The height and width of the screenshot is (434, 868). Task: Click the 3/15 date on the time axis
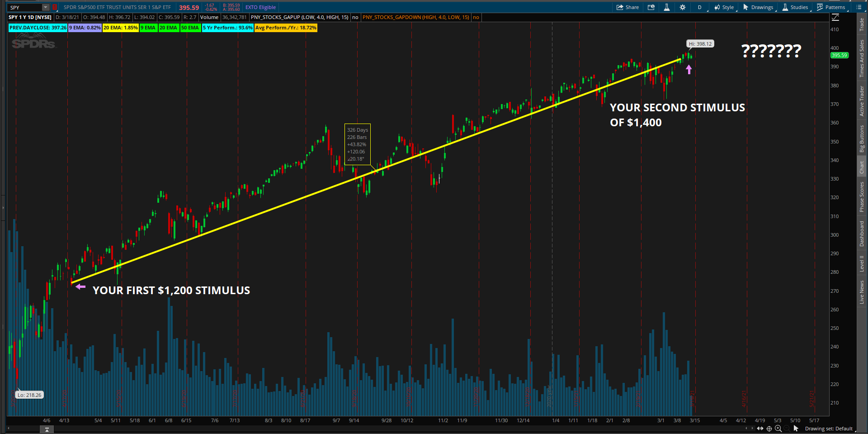(695, 420)
